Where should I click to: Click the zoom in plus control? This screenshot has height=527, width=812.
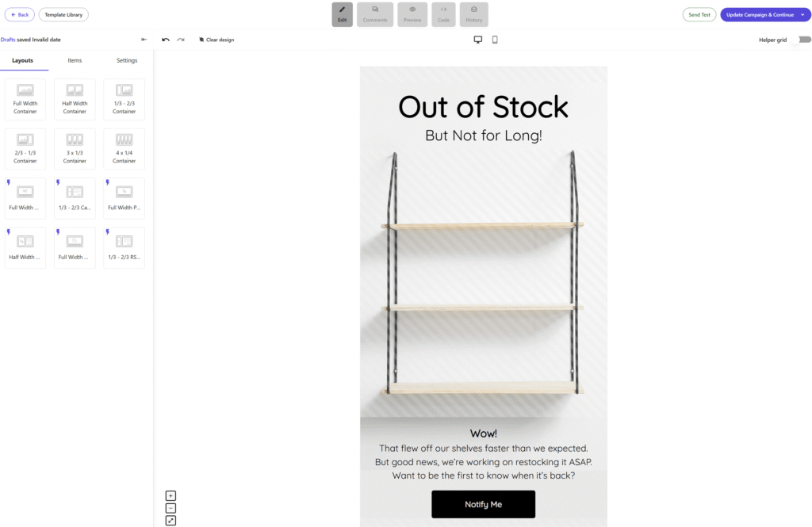point(170,495)
